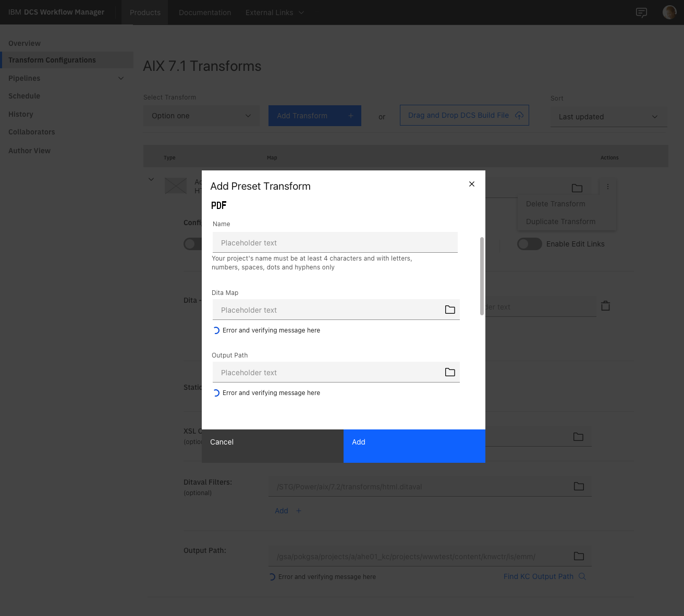Click the background Output Path gsa field
This screenshot has width=684, height=616.
point(430,556)
